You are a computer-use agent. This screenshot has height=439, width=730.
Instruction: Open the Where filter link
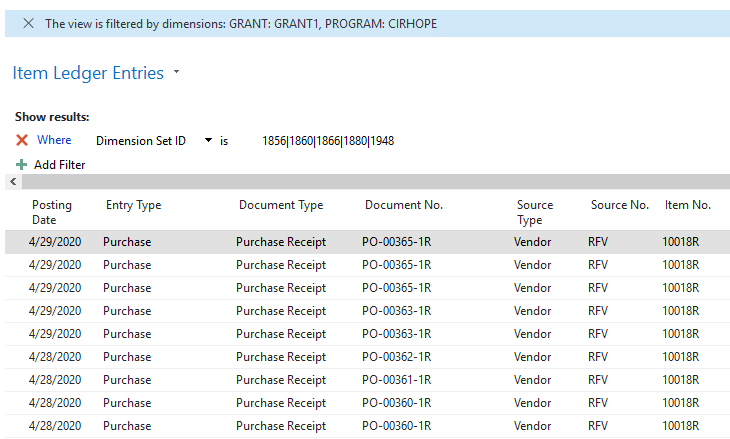tap(54, 141)
